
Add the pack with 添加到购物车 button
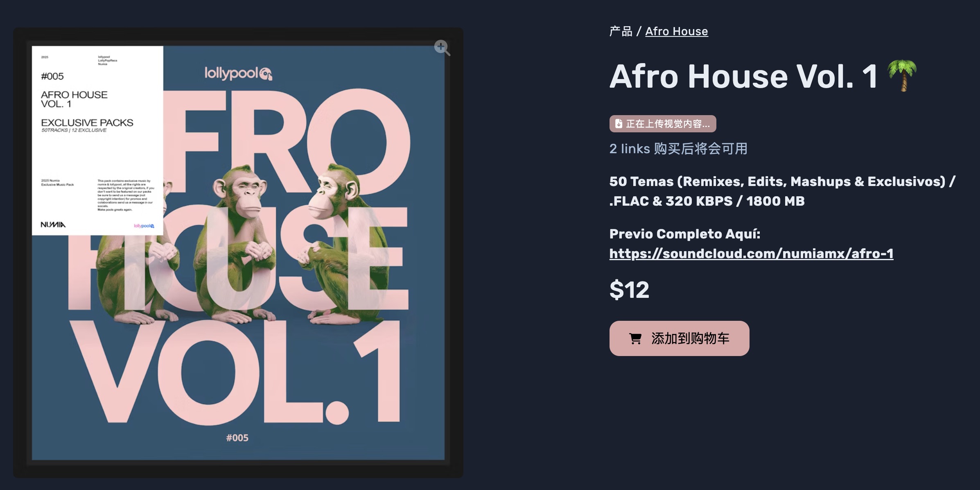point(679,338)
